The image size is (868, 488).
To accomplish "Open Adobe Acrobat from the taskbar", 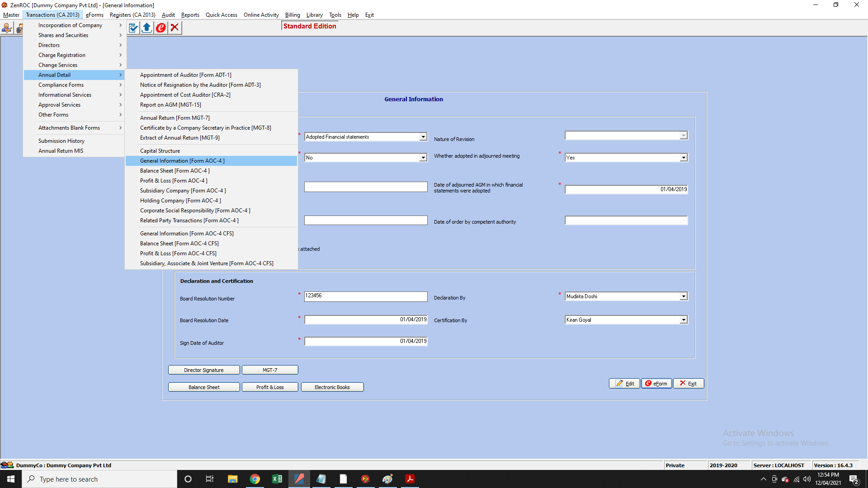I will pyautogui.click(x=410, y=479).
